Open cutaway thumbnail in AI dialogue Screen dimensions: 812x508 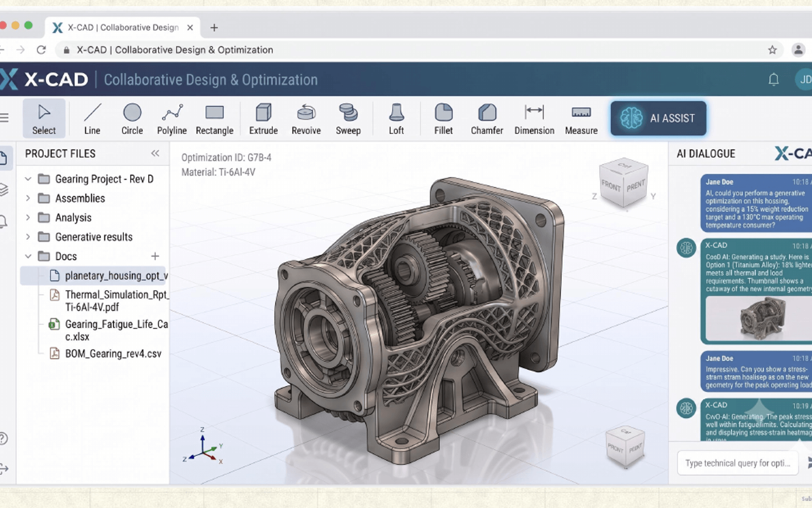point(759,318)
